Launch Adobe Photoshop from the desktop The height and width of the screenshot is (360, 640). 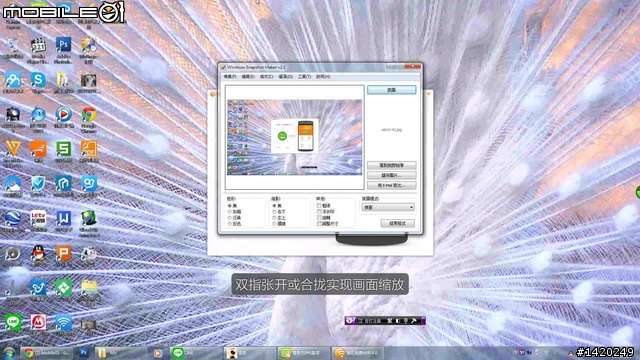pos(63,44)
